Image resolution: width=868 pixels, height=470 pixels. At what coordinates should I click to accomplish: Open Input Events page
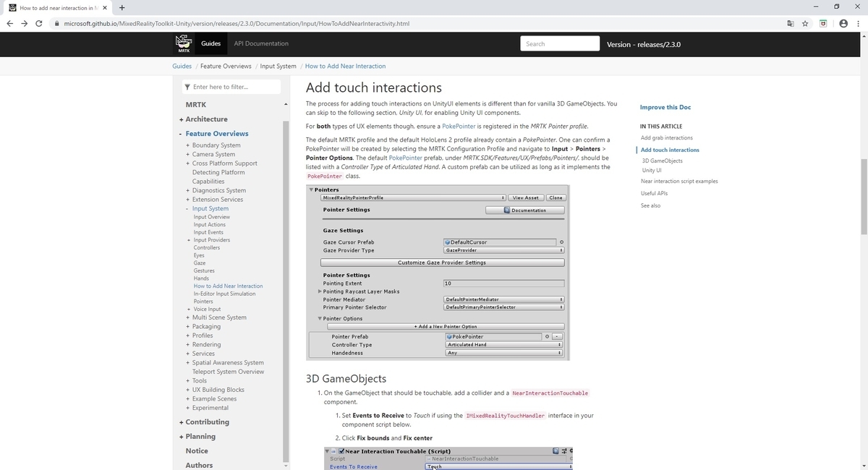208,232
